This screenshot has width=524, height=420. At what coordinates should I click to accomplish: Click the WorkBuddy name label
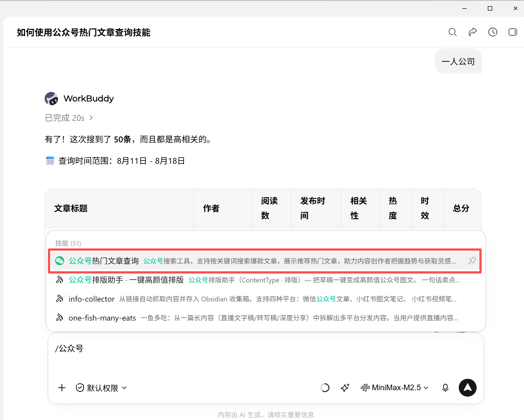point(89,99)
